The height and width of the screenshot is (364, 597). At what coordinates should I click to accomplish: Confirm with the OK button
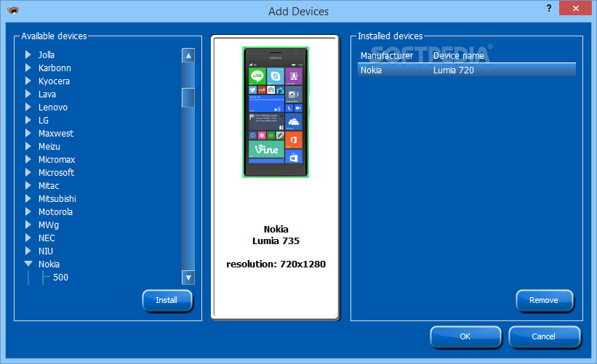pos(465,336)
